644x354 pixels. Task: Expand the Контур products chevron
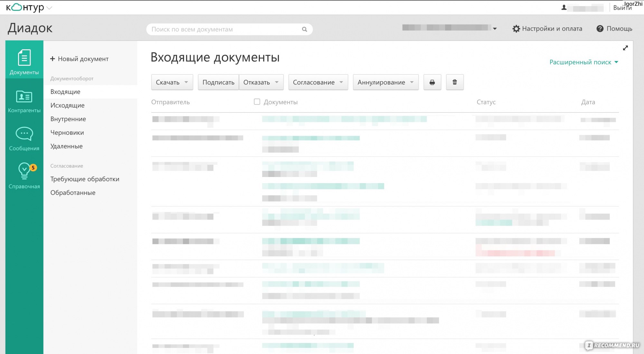[x=49, y=8]
